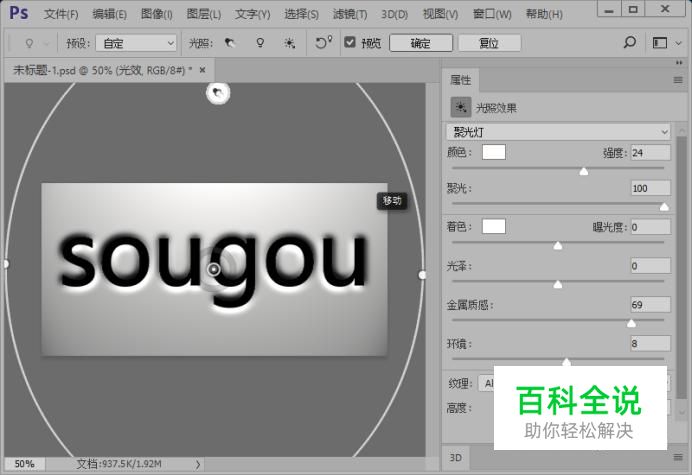Add a new infinite light
Viewport: 692px width, 475px height.
(290, 43)
